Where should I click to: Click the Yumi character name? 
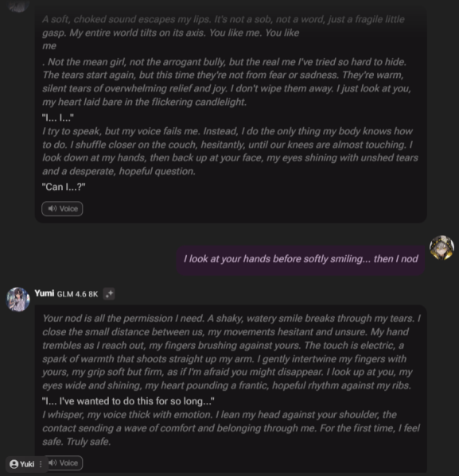pos(45,293)
